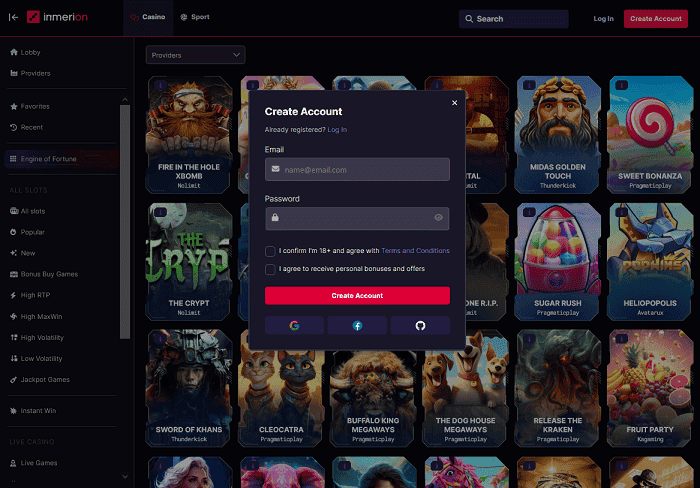700x488 pixels.
Task: Click the inmerion logo
Action: point(57,17)
